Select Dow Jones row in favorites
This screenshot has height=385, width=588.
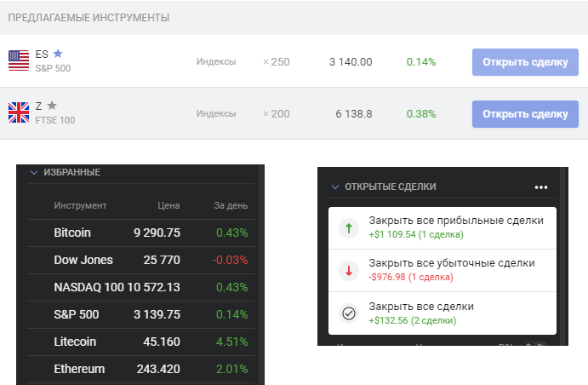click(x=83, y=260)
